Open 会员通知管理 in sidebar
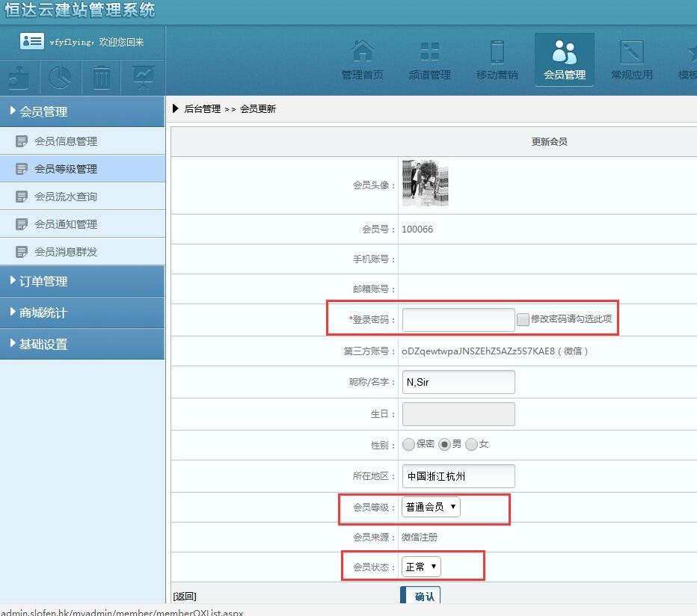 click(66, 224)
